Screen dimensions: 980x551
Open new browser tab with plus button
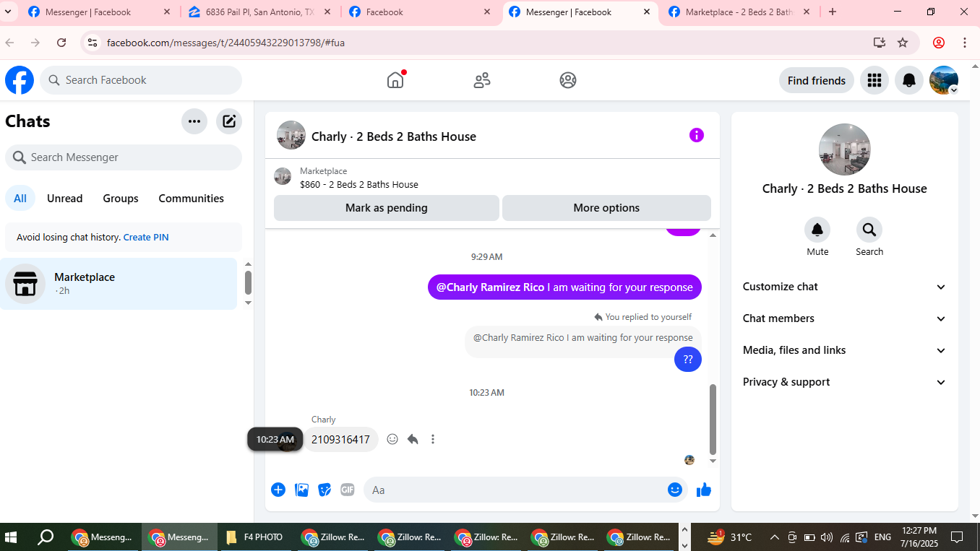coord(833,12)
